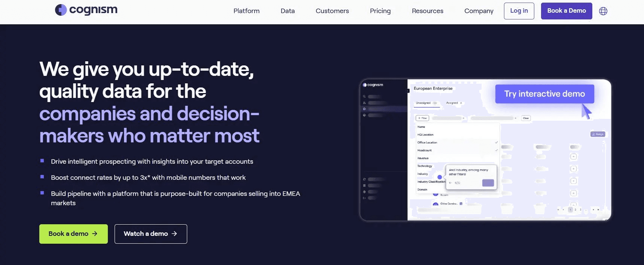
Task: Click the search icon in demo sidebar
Action: coord(364,96)
